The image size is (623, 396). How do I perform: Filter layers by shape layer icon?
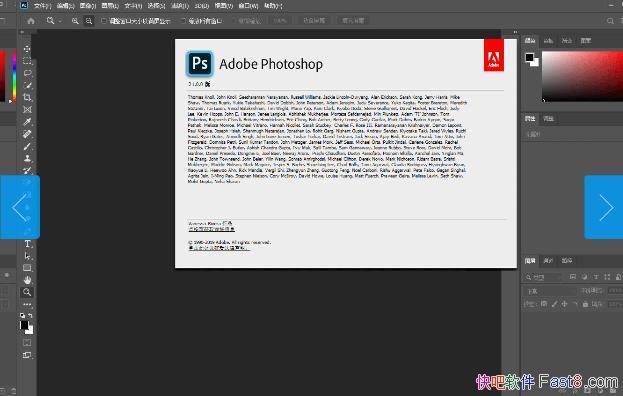pyautogui.click(x=607, y=277)
